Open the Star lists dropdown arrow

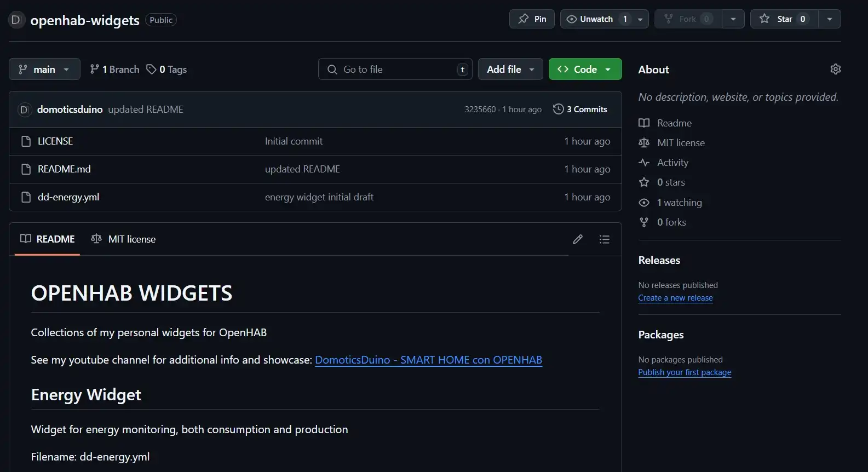click(830, 19)
